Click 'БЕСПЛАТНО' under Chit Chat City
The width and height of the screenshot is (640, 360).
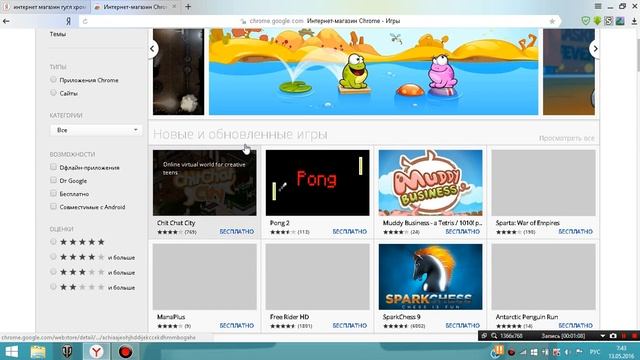point(237,231)
